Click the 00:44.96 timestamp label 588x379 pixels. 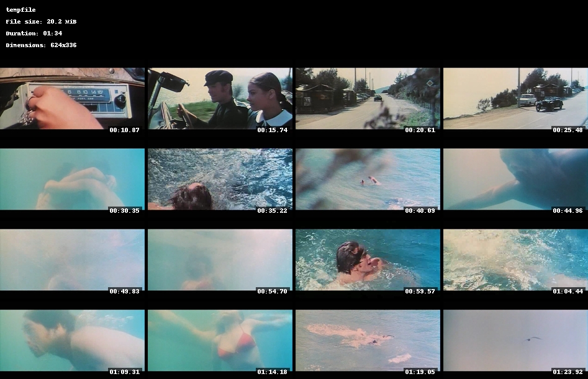point(568,210)
